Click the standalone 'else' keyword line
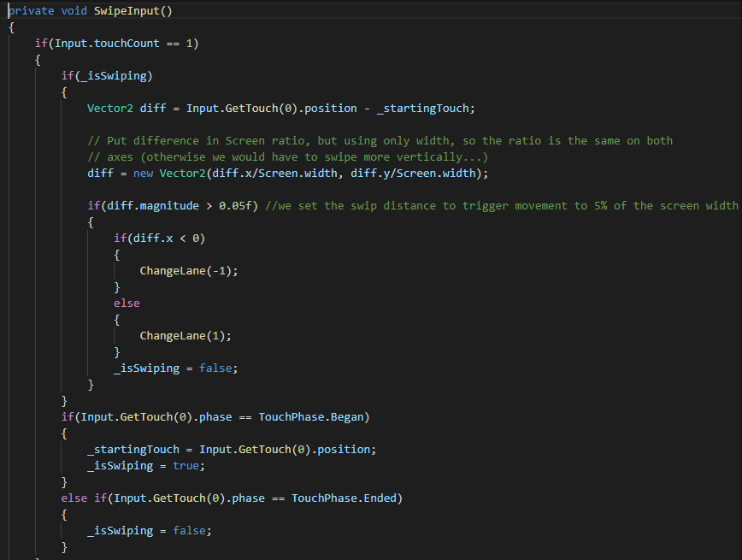This screenshot has height=560, width=742. [x=127, y=303]
